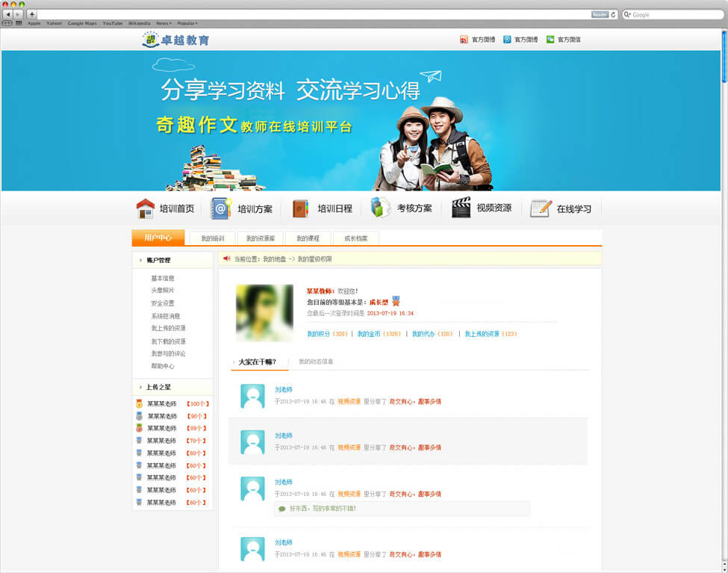Click the blurred user profile photo
Viewport: 728px width, 573px height.
[264, 313]
